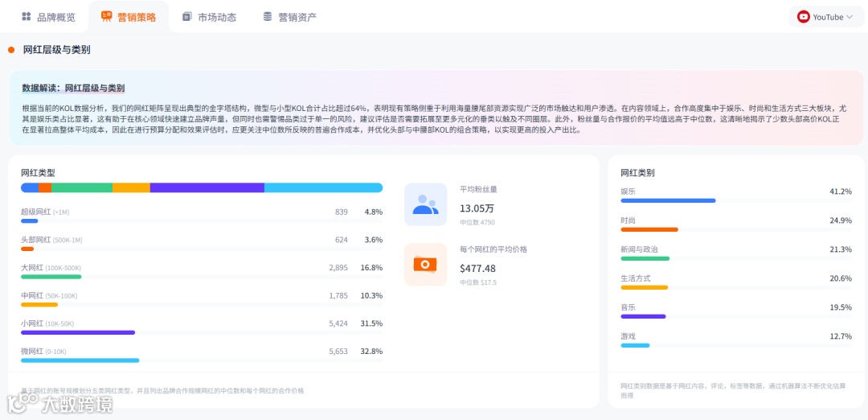868x420 pixels.
Task: Click the 数据解读:网红层级与类别 title
Action: (x=73, y=88)
